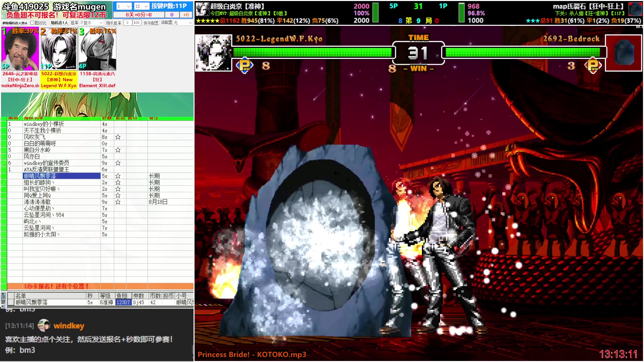The height and width of the screenshot is (362, 644).
Task: Click the 随机选1人 button
Action: click(x=59, y=23)
